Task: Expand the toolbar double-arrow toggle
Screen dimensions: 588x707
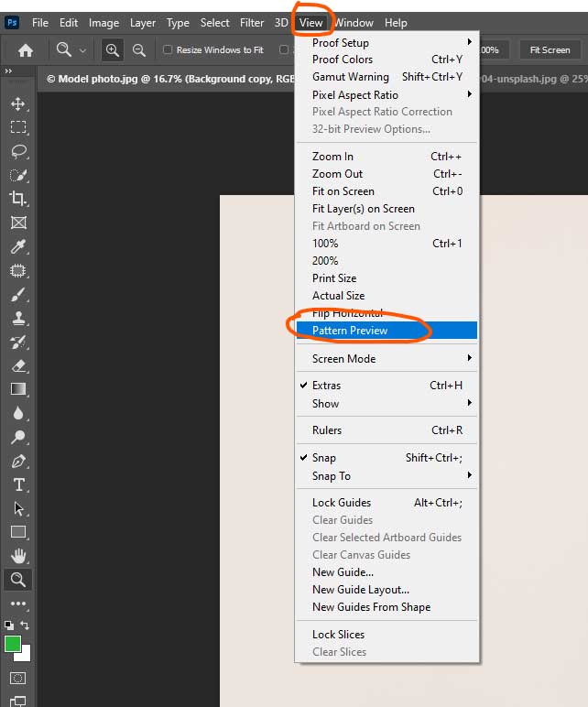Action: 8,71
